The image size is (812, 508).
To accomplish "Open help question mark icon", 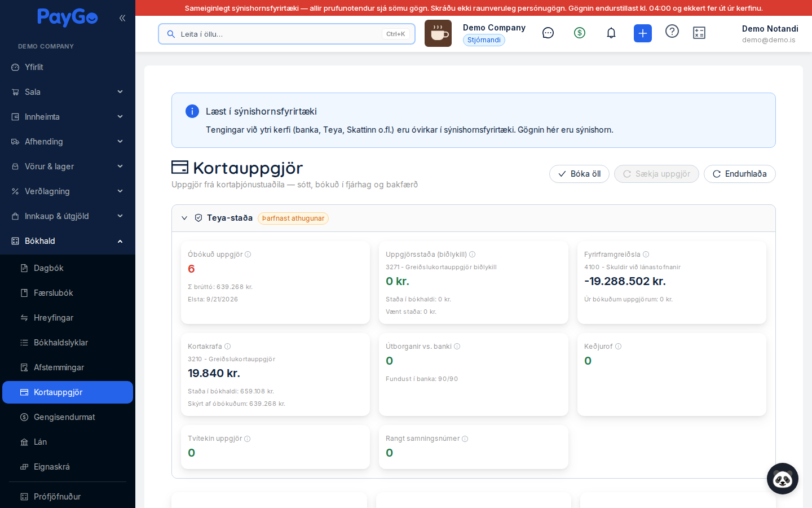I will 672,31.
